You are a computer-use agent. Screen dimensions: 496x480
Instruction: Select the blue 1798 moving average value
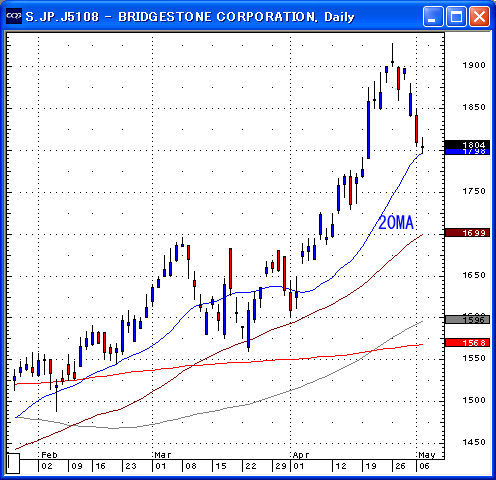point(467,152)
